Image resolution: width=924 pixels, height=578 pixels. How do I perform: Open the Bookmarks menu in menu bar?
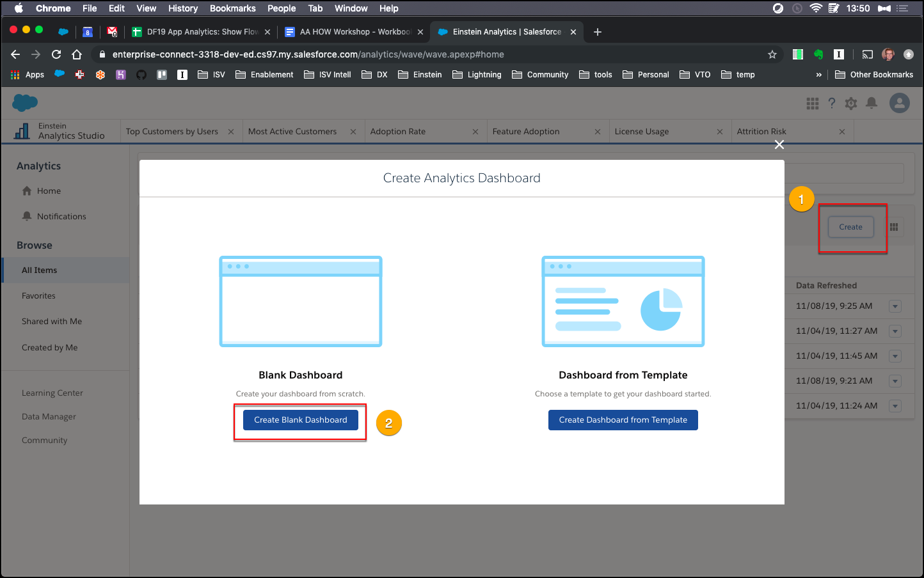[x=233, y=8]
